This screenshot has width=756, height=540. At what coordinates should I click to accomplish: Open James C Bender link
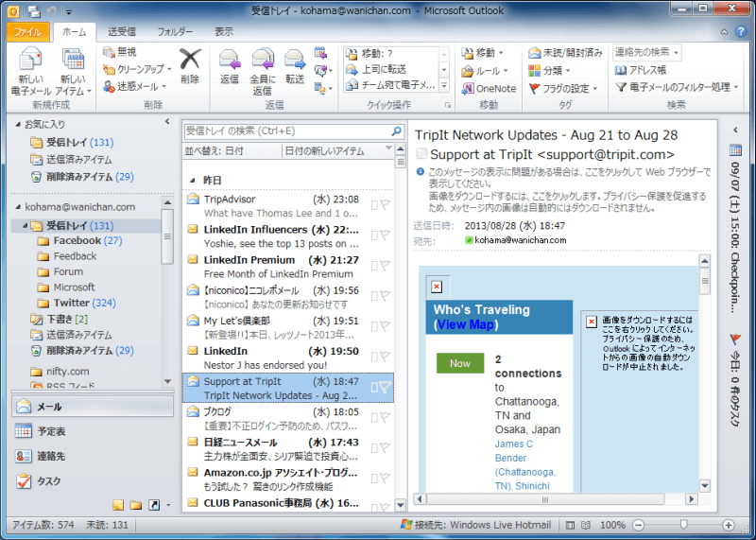click(514, 451)
